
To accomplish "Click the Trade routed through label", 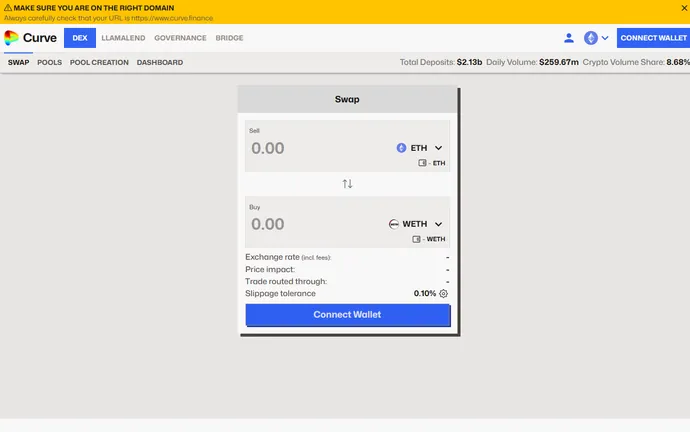I will [x=286, y=281].
